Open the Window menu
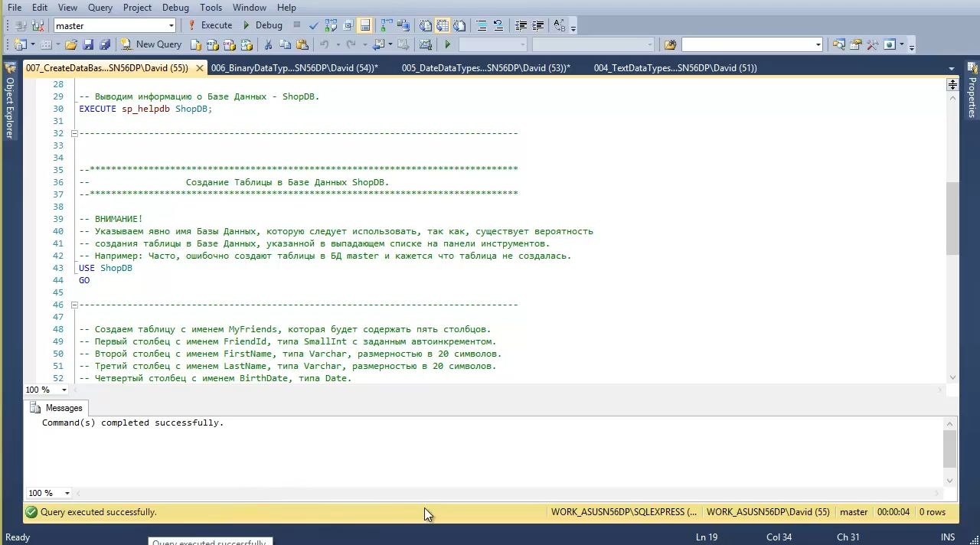 point(250,7)
